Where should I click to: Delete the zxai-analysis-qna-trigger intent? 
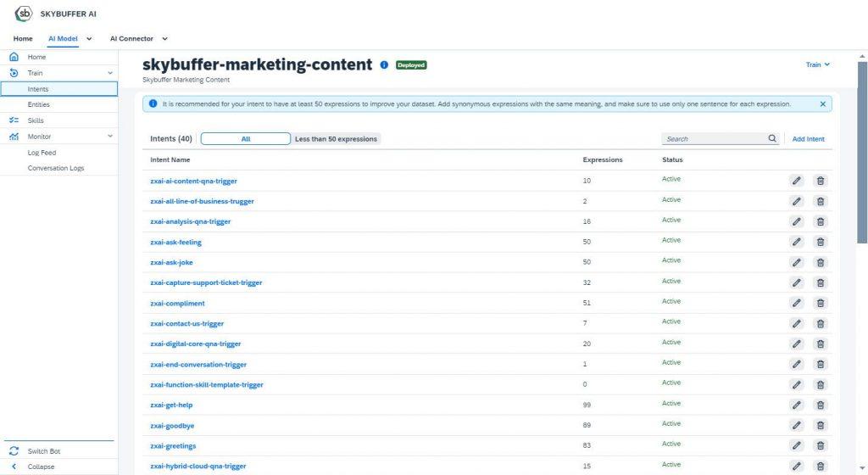click(x=821, y=221)
